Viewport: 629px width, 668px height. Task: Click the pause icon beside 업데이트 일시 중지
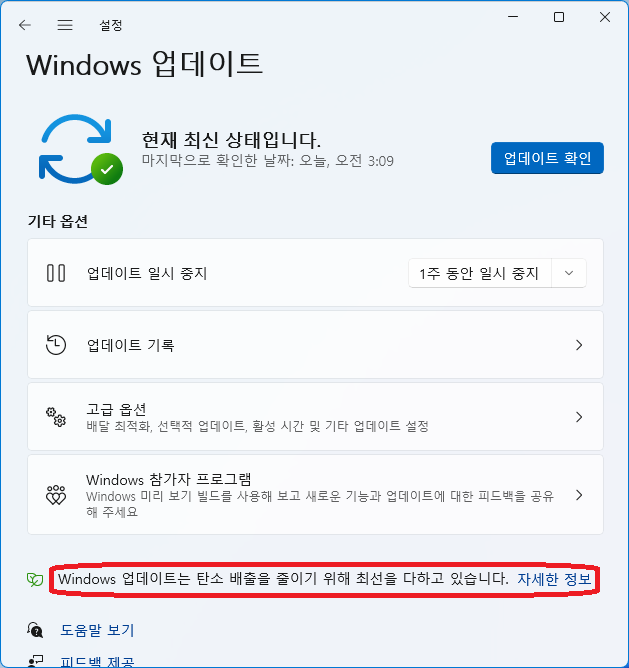click(56, 273)
